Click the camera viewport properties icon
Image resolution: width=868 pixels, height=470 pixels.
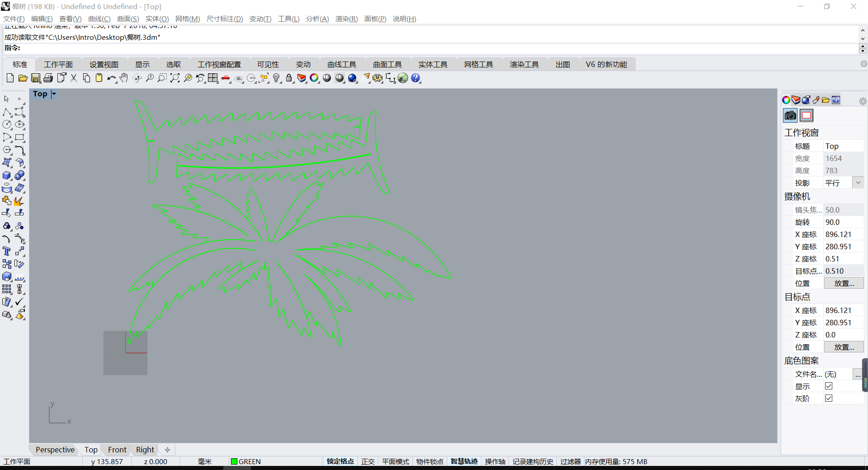point(790,116)
